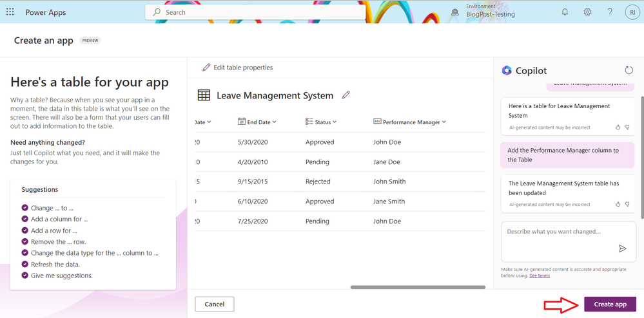644x318 pixels.
Task: Thumbs down the 'Here is a table' response
Action: (627, 127)
